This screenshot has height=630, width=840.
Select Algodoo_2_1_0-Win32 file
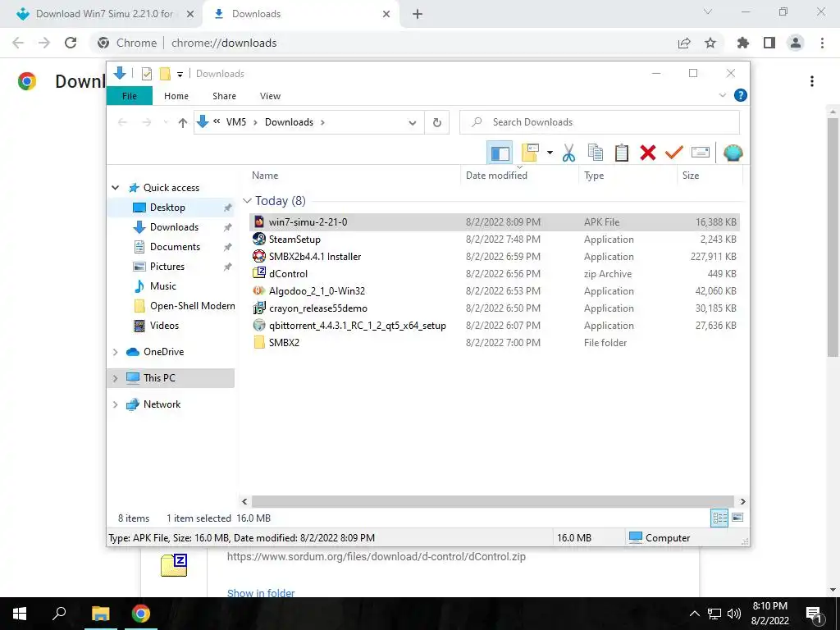click(494, 291)
